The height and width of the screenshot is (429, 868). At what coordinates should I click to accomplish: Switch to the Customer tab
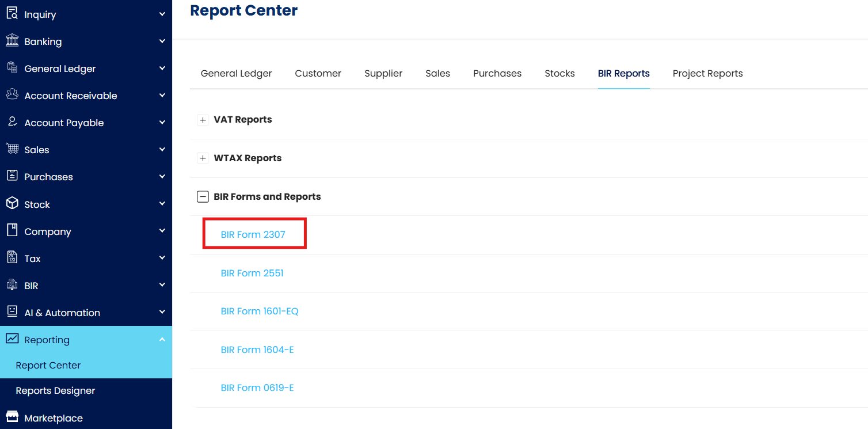pos(318,74)
